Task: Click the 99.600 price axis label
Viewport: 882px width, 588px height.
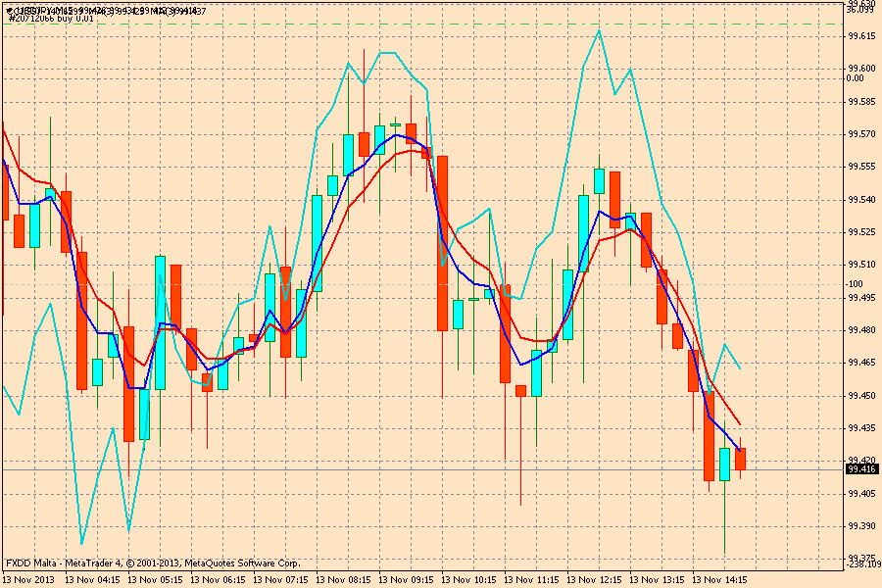Action: pos(861,69)
